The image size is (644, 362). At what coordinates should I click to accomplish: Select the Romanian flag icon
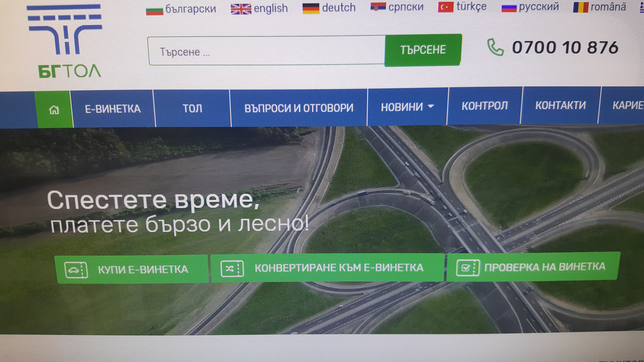pos(581,7)
